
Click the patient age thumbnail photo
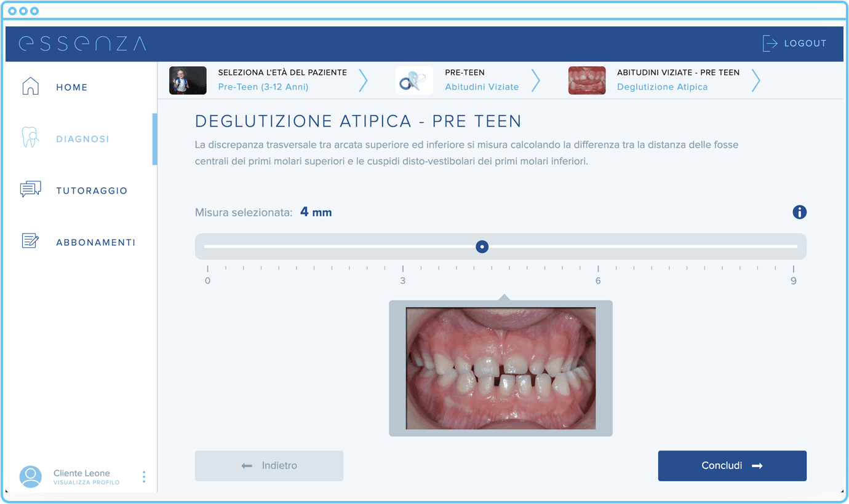click(188, 81)
